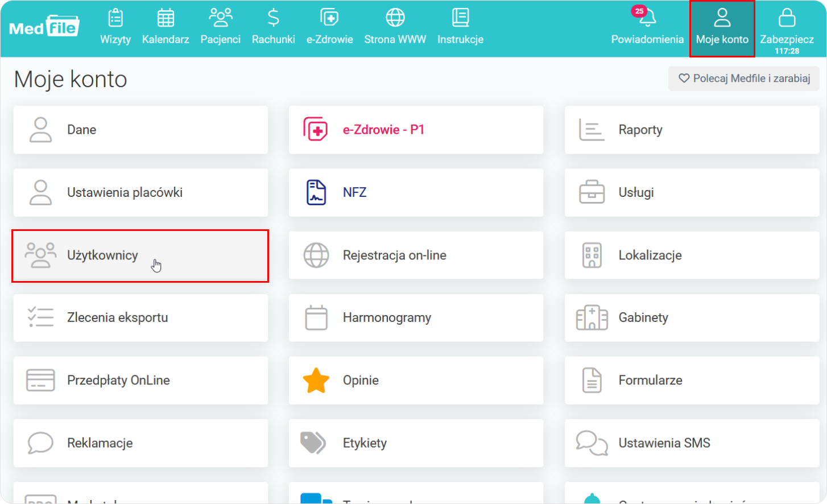
Task: Open the Reklamacje label
Action: tap(100, 443)
